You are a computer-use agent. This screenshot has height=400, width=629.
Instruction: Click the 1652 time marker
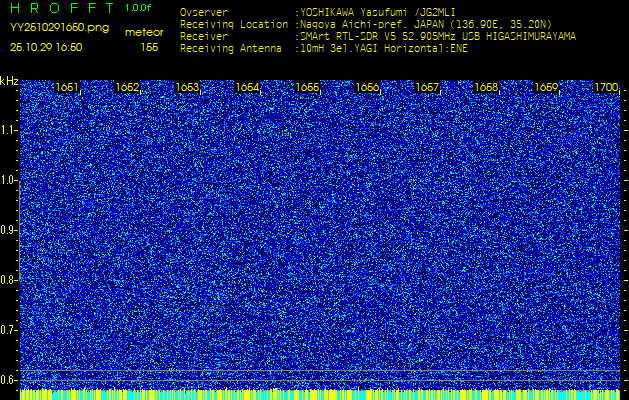click(x=127, y=87)
